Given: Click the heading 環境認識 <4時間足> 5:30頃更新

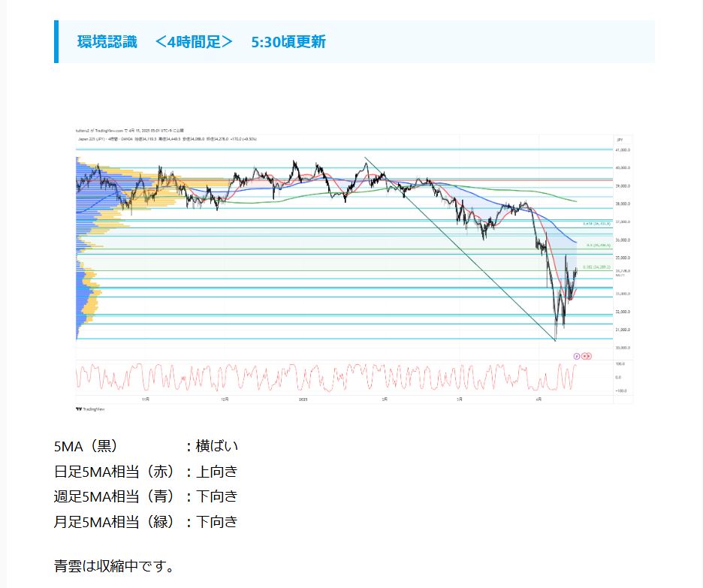Looking at the screenshot, I should 201,42.
